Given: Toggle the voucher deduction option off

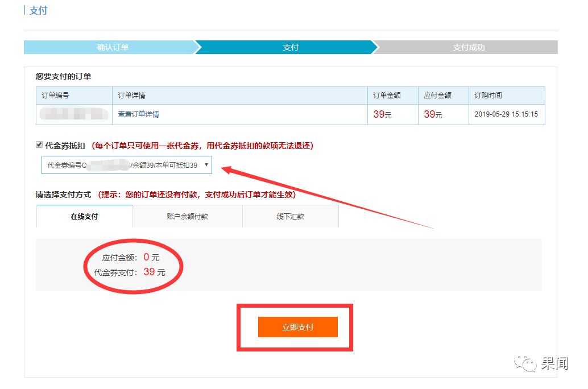Looking at the screenshot, I should tap(39, 144).
